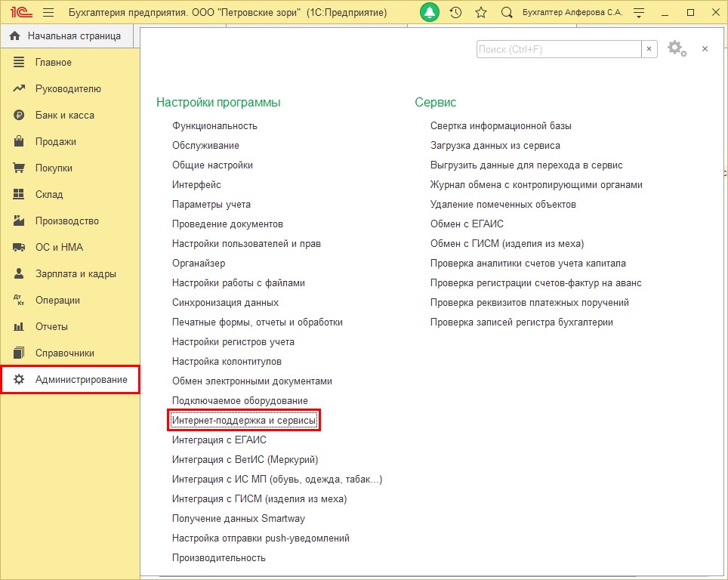
Task: Open the title bar service menu dropdown
Action: pyautogui.click(x=639, y=13)
